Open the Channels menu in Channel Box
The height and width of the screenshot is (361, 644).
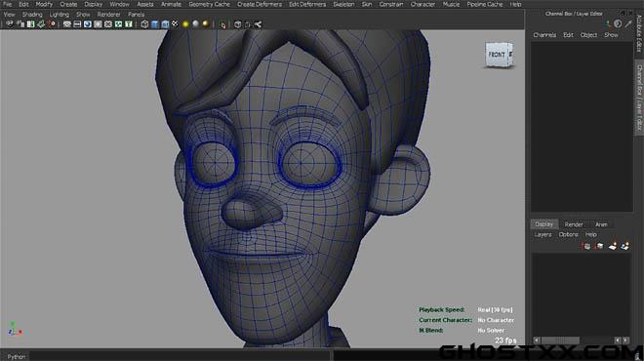544,35
